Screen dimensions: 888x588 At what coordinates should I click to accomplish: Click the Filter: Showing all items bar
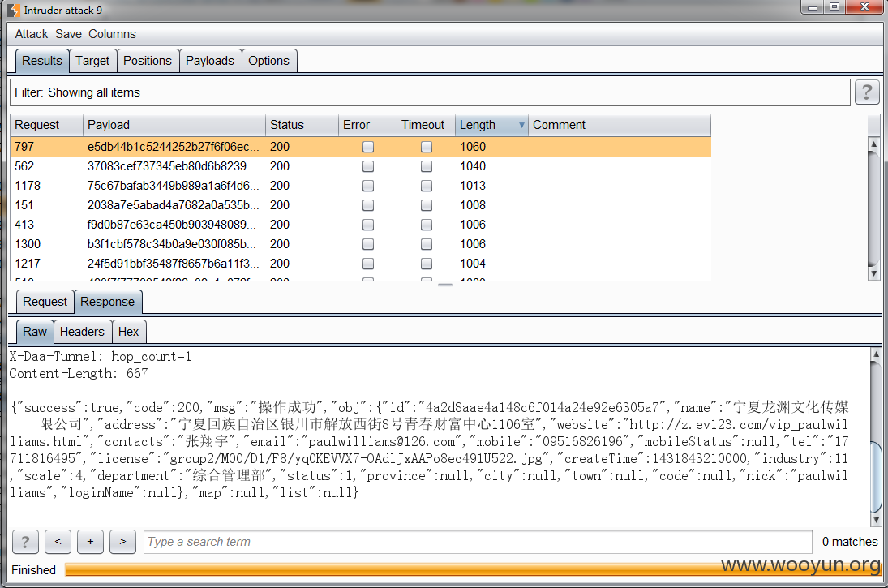point(430,92)
